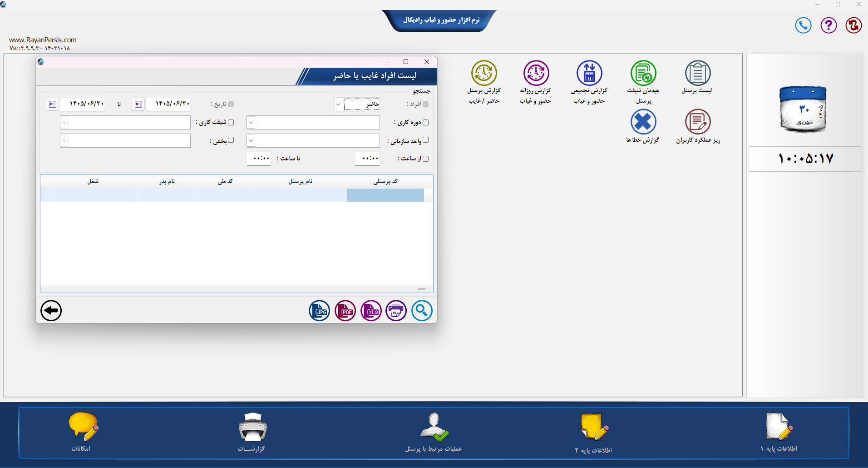Click the back arrow icon

pyautogui.click(x=51, y=311)
